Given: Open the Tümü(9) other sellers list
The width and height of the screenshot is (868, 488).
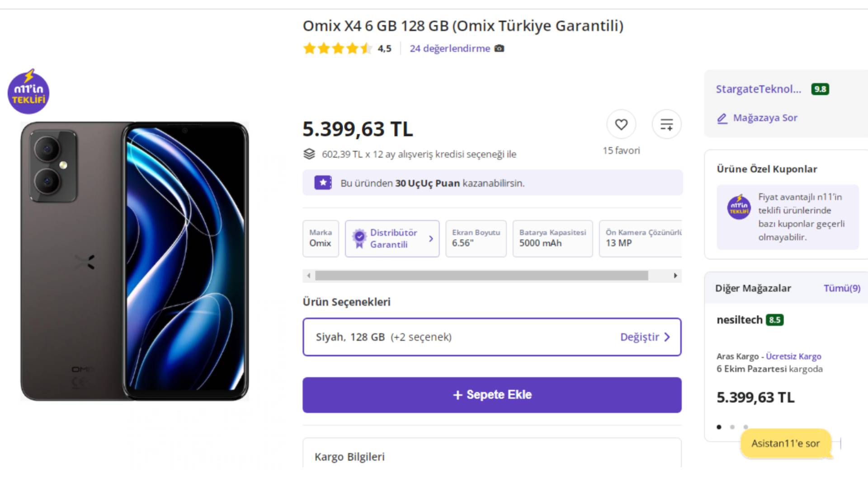Looking at the screenshot, I should point(842,288).
